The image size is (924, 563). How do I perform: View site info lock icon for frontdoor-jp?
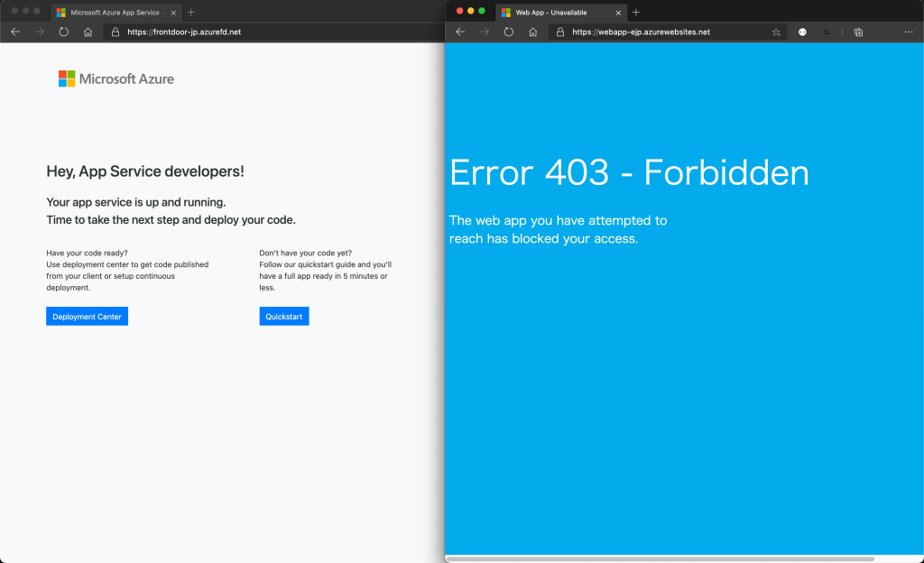(x=115, y=32)
